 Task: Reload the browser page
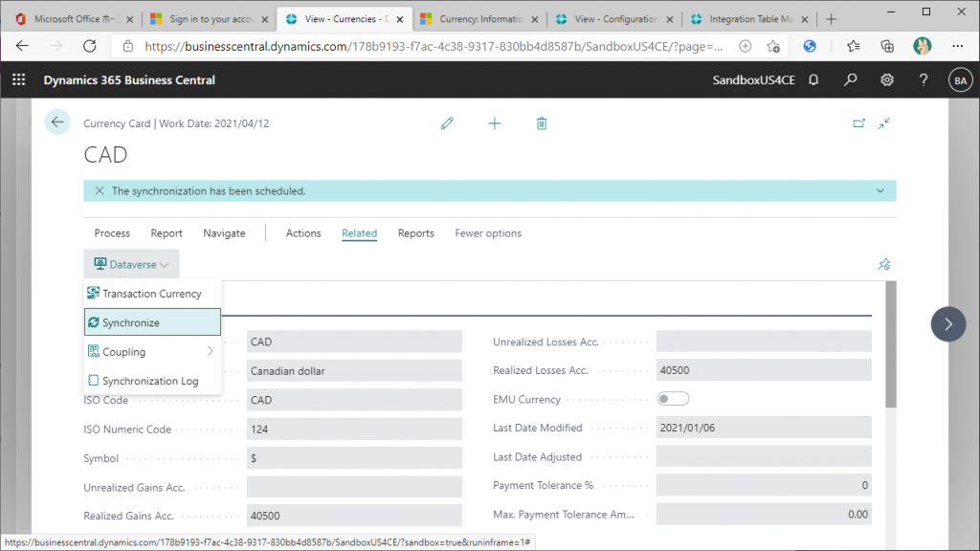pyautogui.click(x=89, y=46)
